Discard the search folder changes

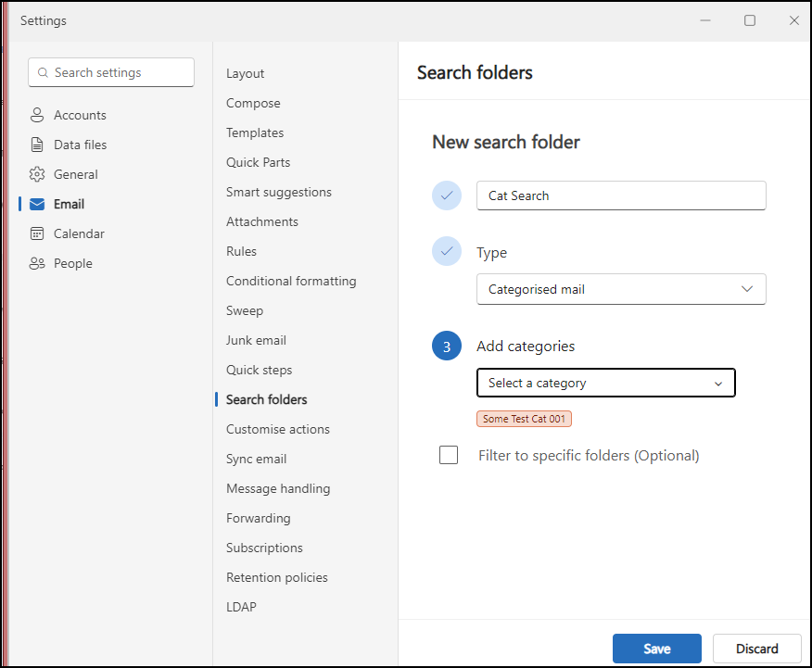756,649
